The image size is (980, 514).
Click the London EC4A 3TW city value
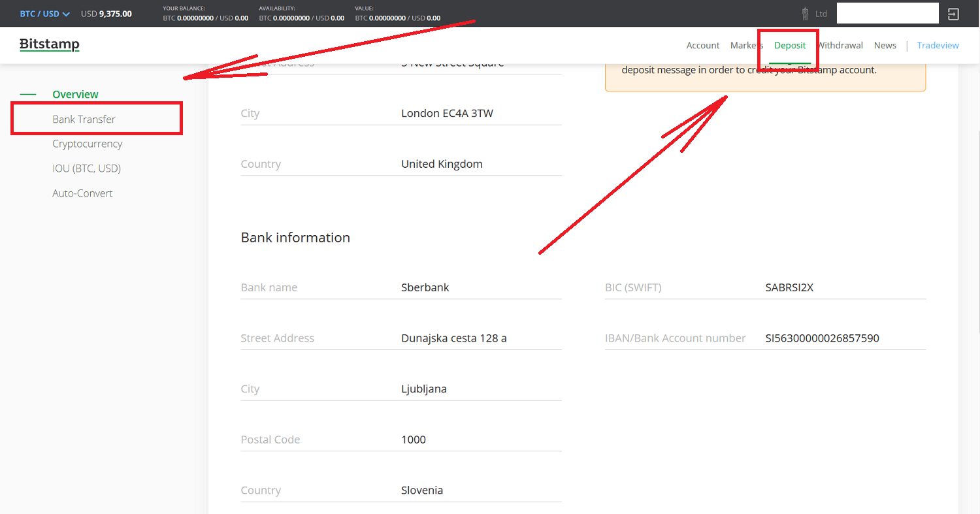pos(447,113)
